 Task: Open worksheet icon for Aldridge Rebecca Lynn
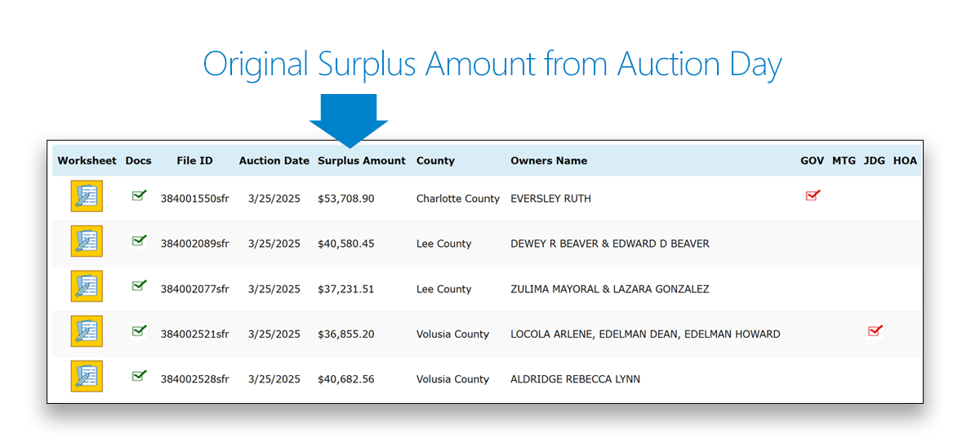[x=87, y=377]
